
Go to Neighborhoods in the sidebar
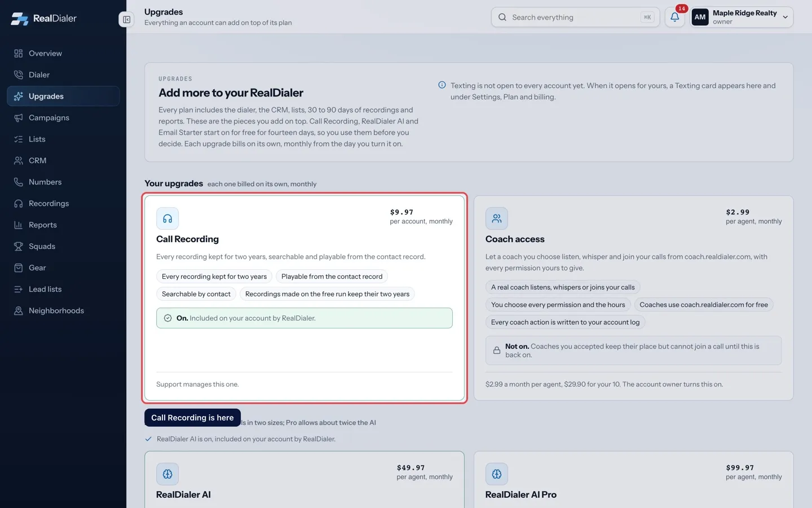click(63, 311)
